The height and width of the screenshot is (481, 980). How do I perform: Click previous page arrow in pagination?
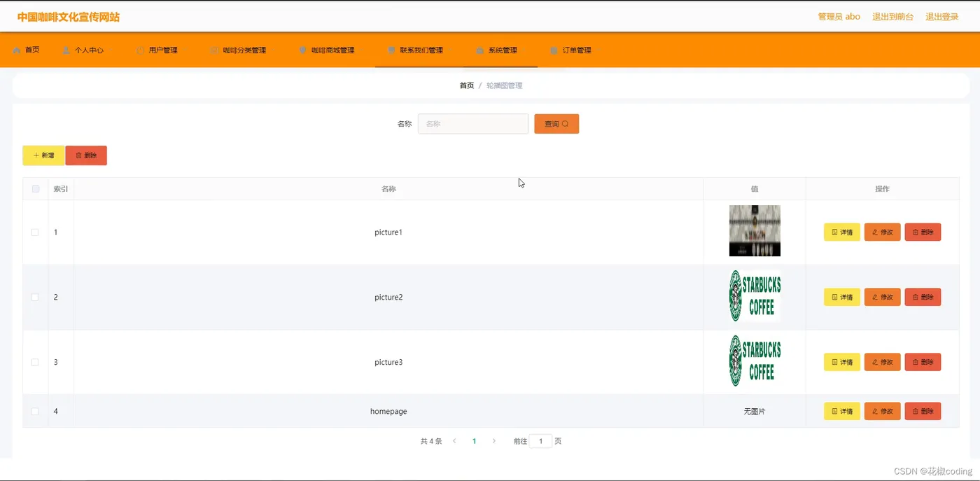tap(454, 441)
